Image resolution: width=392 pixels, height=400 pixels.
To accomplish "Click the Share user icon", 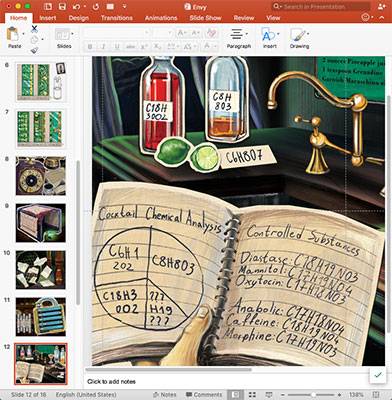I will pos(382,6).
